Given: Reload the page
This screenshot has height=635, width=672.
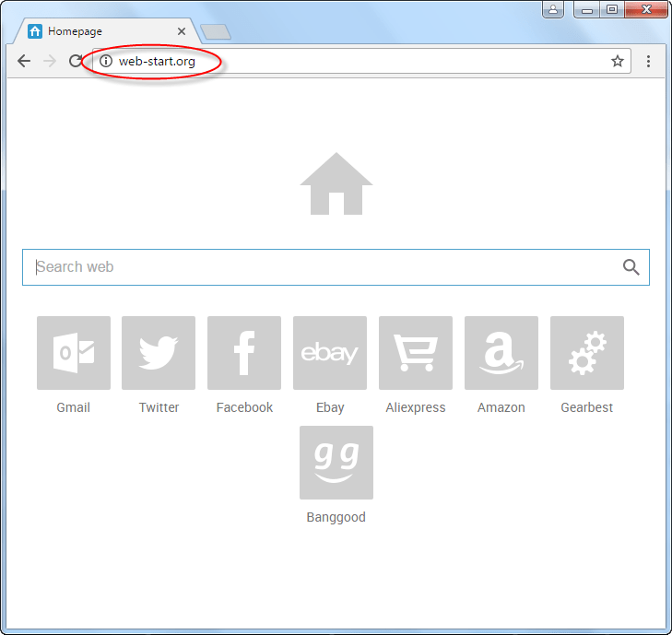Looking at the screenshot, I should click(76, 61).
